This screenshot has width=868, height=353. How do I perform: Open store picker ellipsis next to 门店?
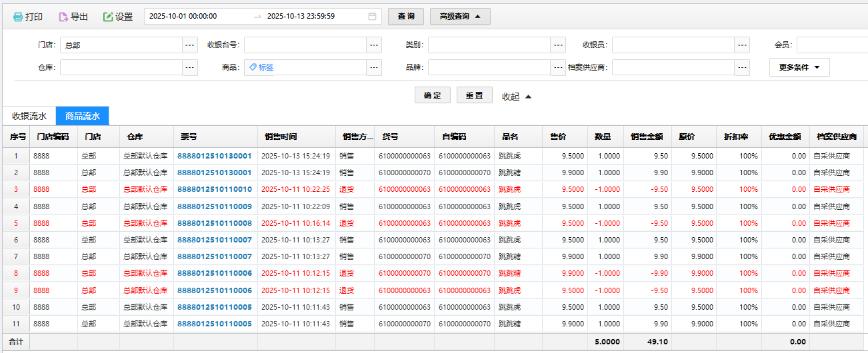[190, 45]
